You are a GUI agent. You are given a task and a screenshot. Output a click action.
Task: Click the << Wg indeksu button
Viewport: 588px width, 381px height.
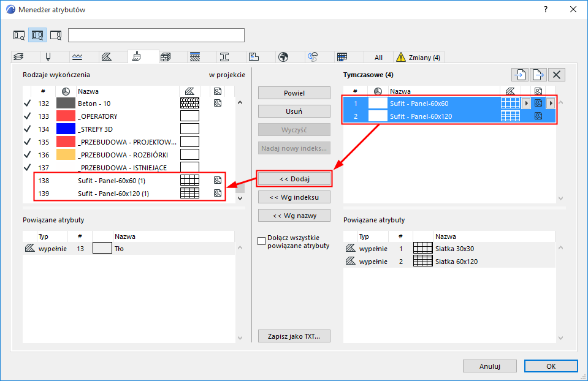(x=294, y=197)
